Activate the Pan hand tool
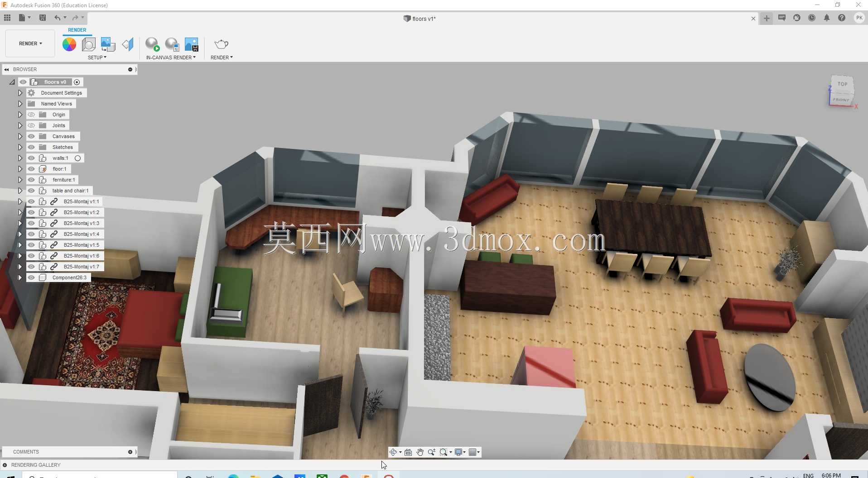Viewport: 868px width, 478px height. click(x=420, y=452)
